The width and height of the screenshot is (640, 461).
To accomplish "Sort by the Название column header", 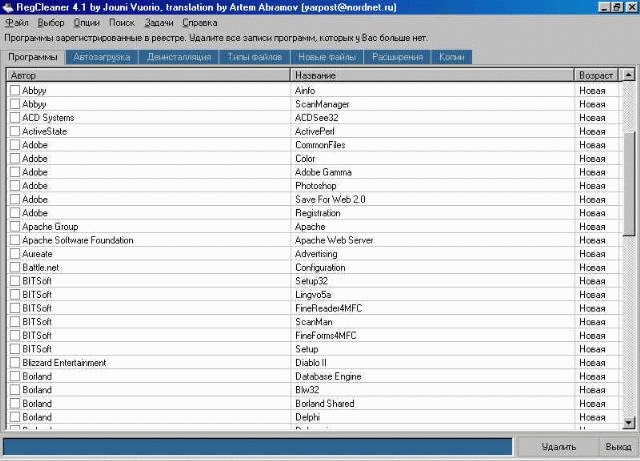I will click(432, 76).
